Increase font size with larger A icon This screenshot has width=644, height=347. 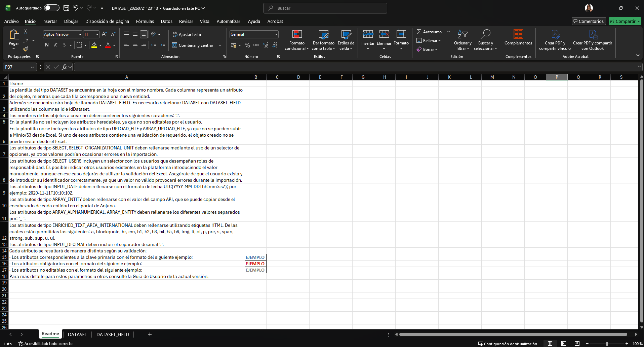(104, 34)
